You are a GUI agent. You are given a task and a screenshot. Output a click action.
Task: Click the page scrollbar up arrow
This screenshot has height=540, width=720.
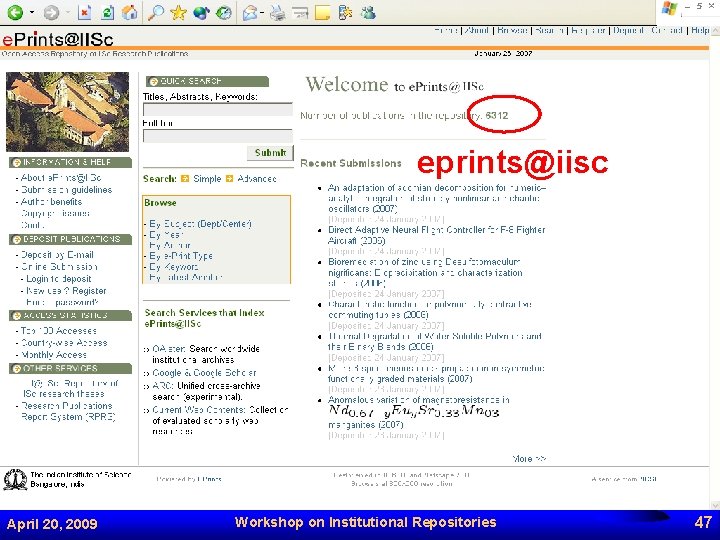point(715,31)
